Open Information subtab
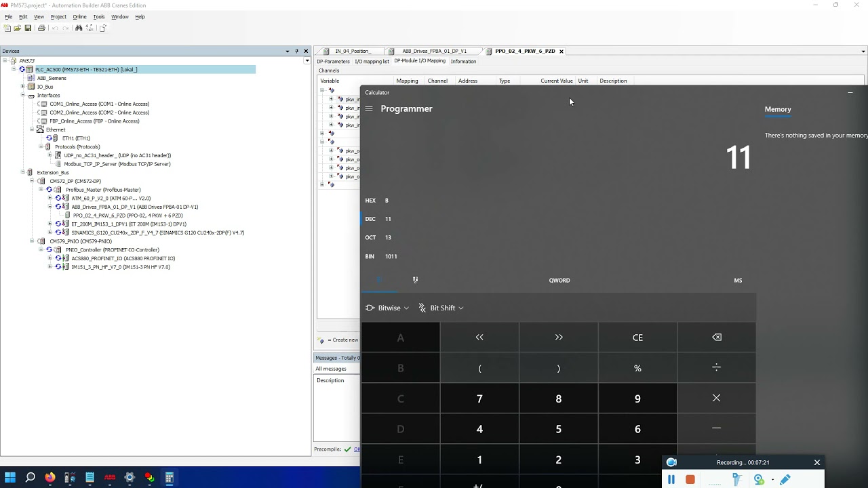 (x=463, y=61)
